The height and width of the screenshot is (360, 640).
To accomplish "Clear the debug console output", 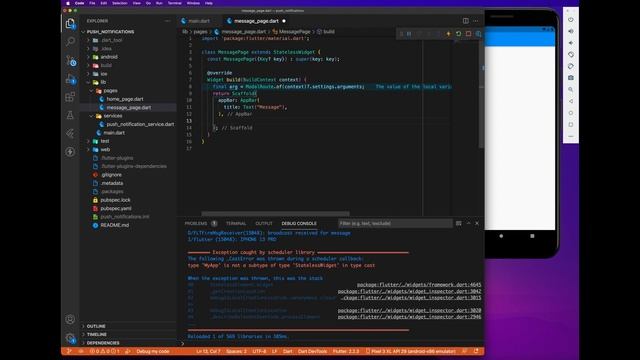I will pos(459,223).
